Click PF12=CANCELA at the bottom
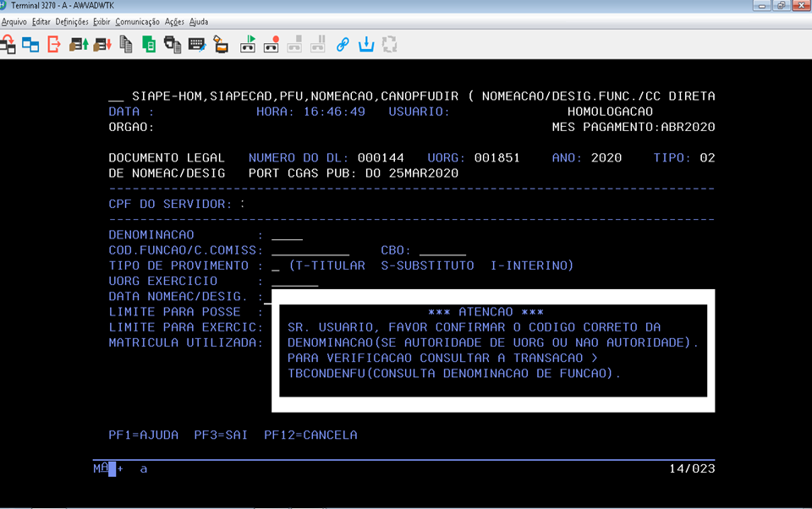 [310, 435]
